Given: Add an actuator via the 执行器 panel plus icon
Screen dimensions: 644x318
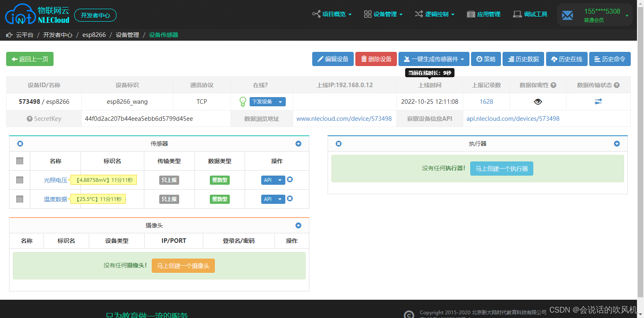Looking at the screenshot, I should tap(617, 144).
